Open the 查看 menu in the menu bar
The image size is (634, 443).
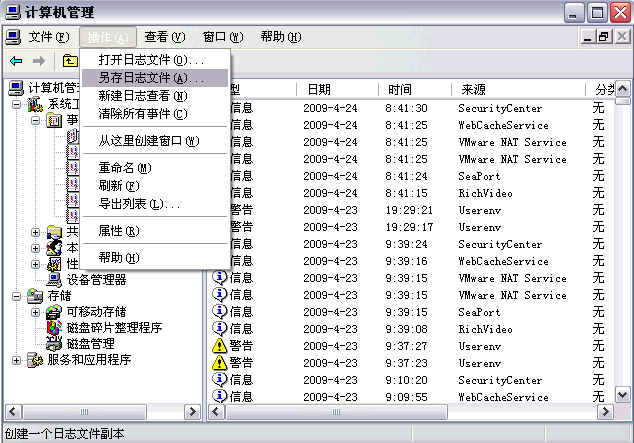tap(163, 37)
